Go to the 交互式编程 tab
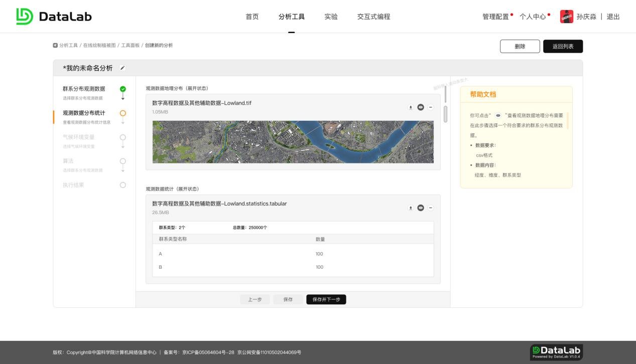 (373, 17)
